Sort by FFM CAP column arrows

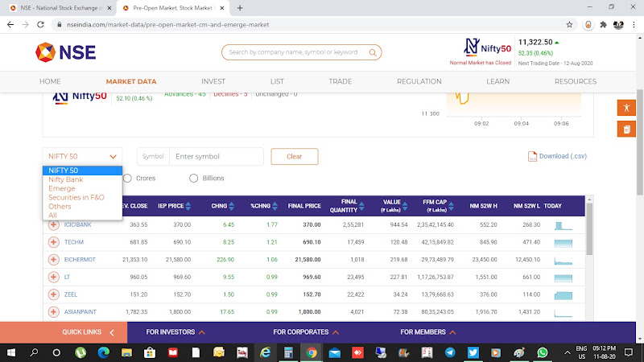[x=451, y=206]
